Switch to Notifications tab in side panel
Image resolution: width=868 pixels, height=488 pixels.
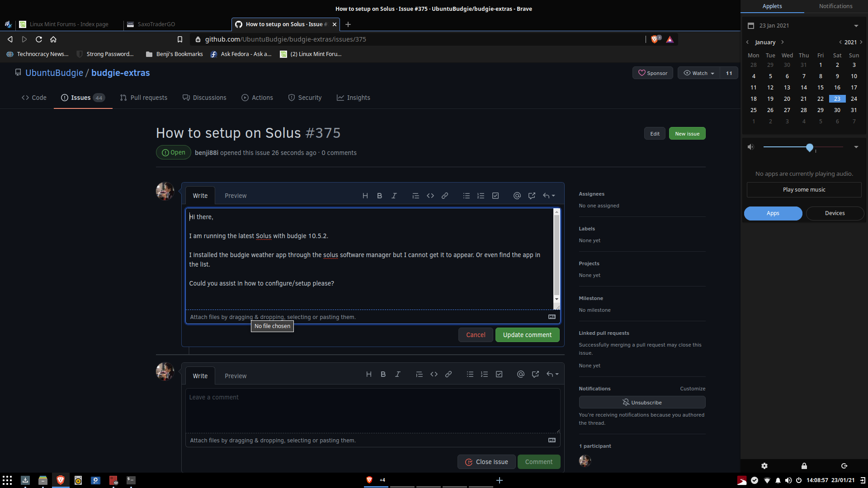click(835, 6)
